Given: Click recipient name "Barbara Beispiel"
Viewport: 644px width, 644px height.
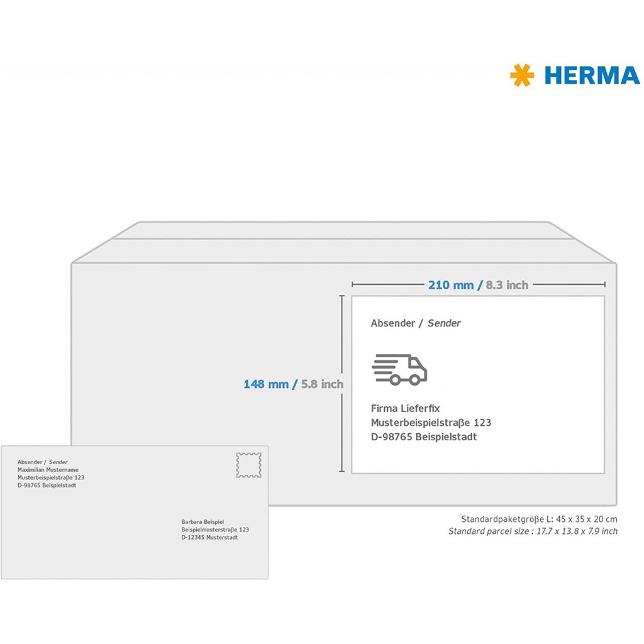Looking at the screenshot, I should click(203, 521).
